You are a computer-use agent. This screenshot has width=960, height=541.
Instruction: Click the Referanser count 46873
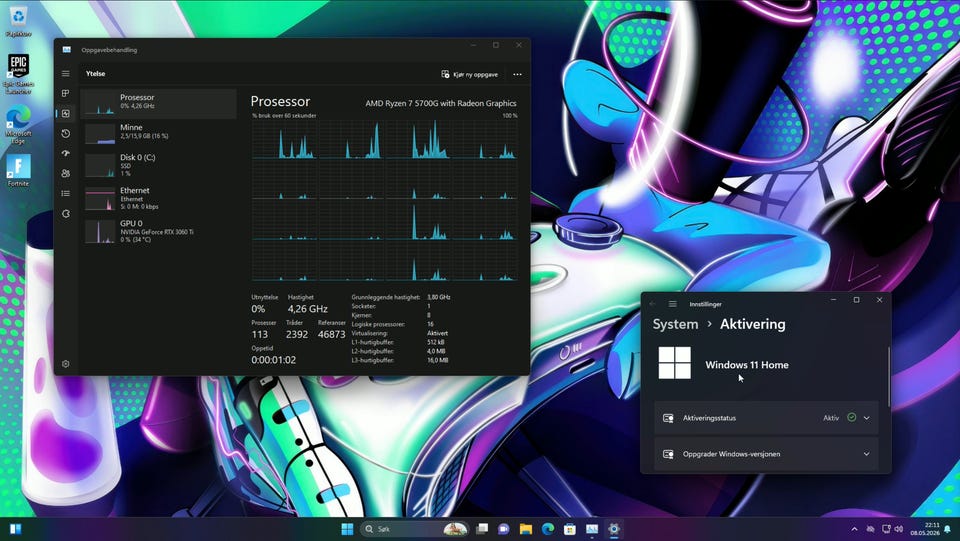coord(331,334)
